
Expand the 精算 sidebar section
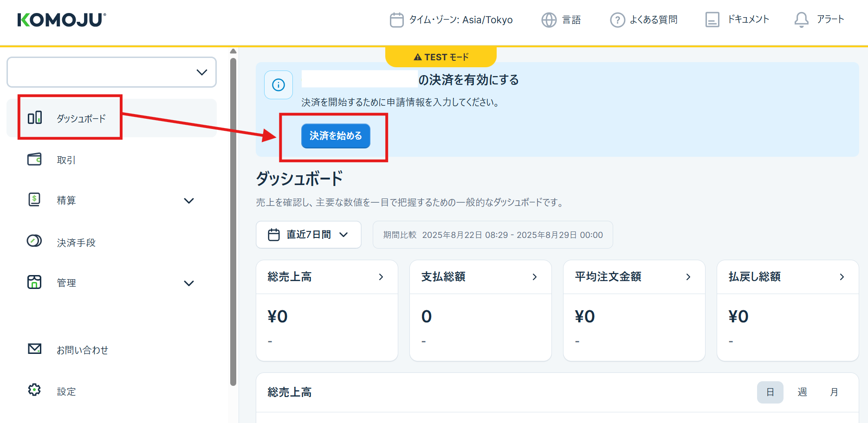click(x=188, y=201)
